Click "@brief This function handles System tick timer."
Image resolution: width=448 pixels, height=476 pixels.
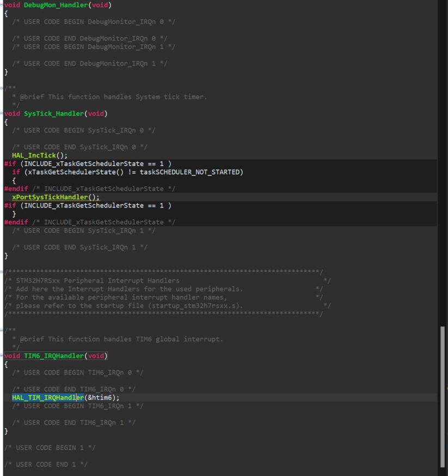click(x=113, y=97)
